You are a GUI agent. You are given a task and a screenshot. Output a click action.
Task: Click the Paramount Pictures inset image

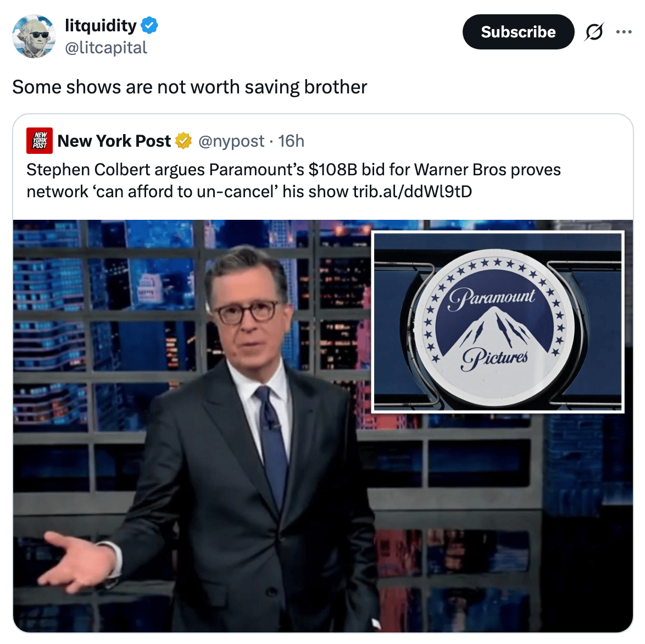click(x=498, y=322)
